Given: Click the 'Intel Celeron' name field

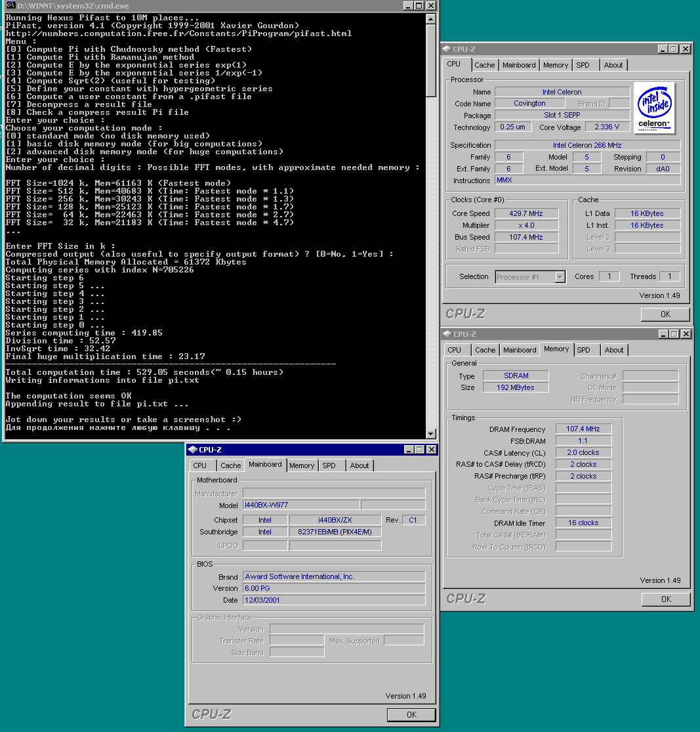Looking at the screenshot, I should click(562, 92).
